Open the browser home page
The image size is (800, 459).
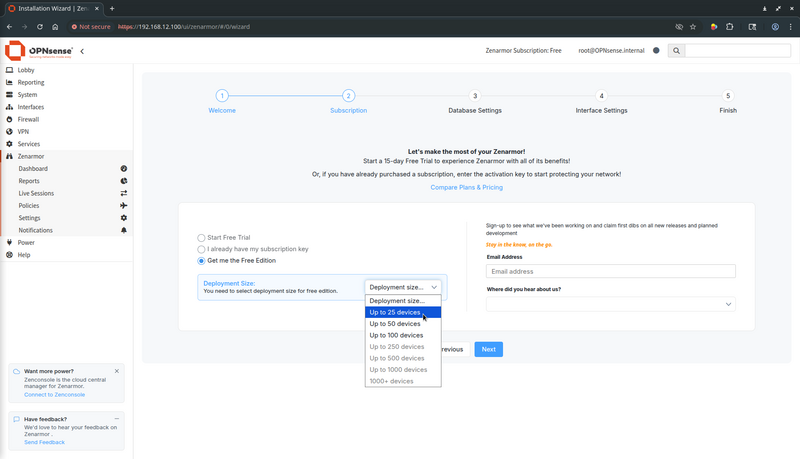[x=55, y=27]
